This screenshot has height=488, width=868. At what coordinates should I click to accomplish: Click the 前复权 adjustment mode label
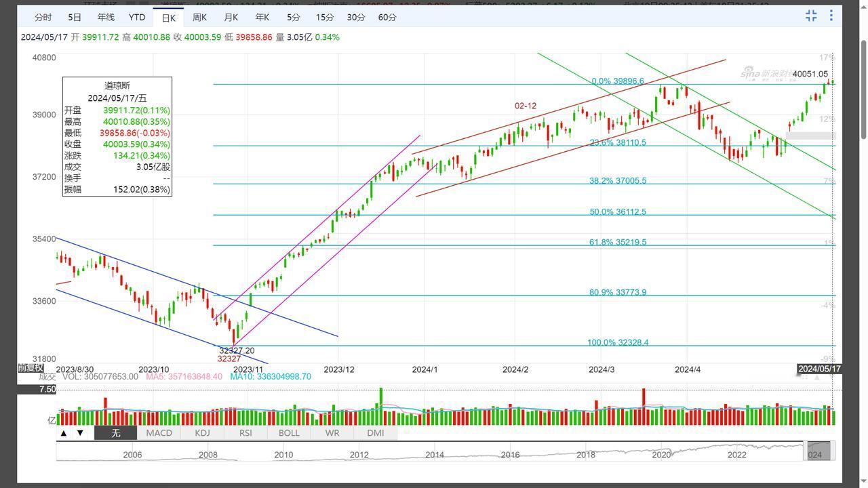(31, 367)
